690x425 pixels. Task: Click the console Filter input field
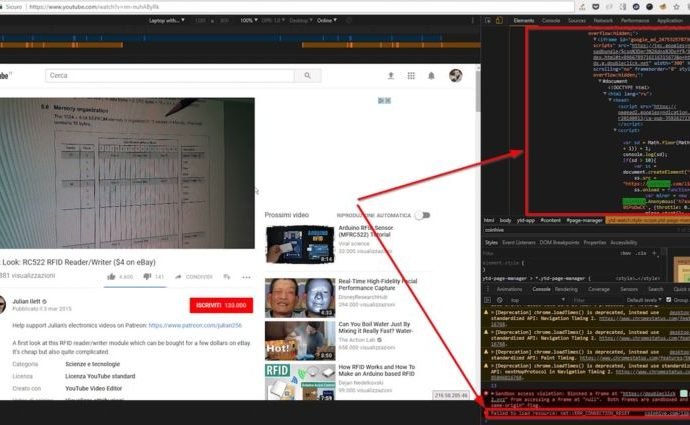(594, 300)
